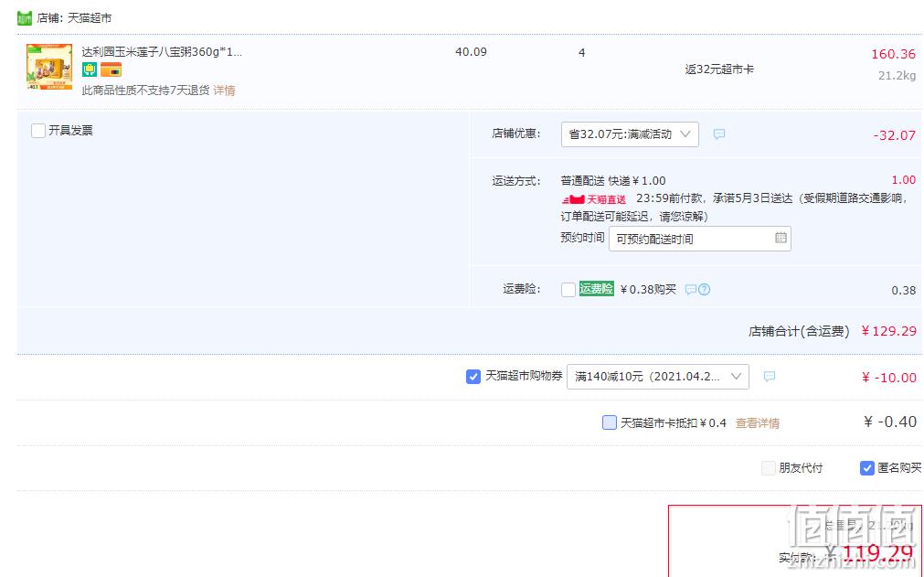Click the 可预约配送时间 input field

pos(699,239)
